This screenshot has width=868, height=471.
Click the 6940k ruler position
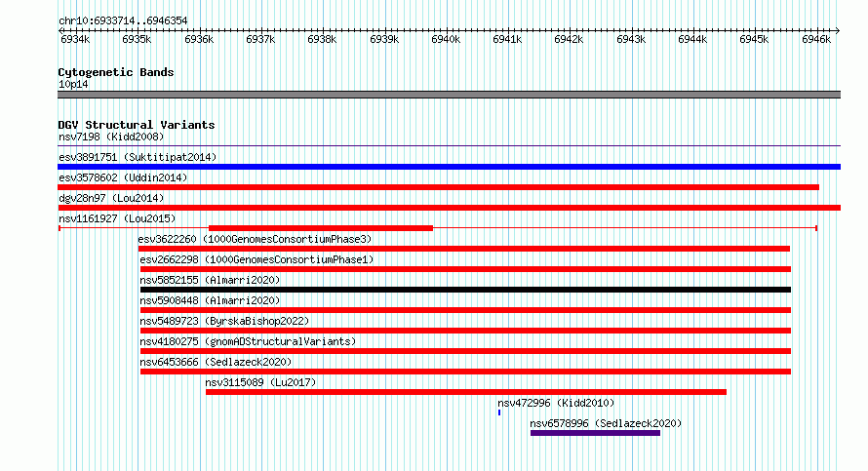pos(446,39)
